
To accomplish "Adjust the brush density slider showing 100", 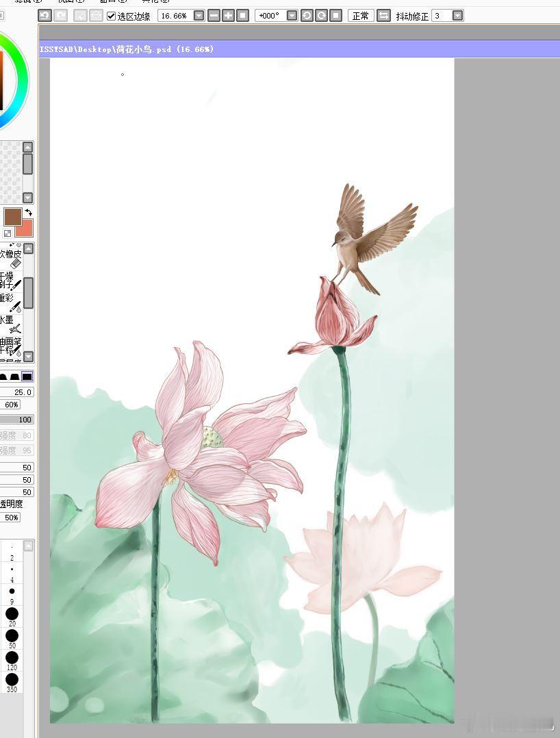I will [16, 420].
